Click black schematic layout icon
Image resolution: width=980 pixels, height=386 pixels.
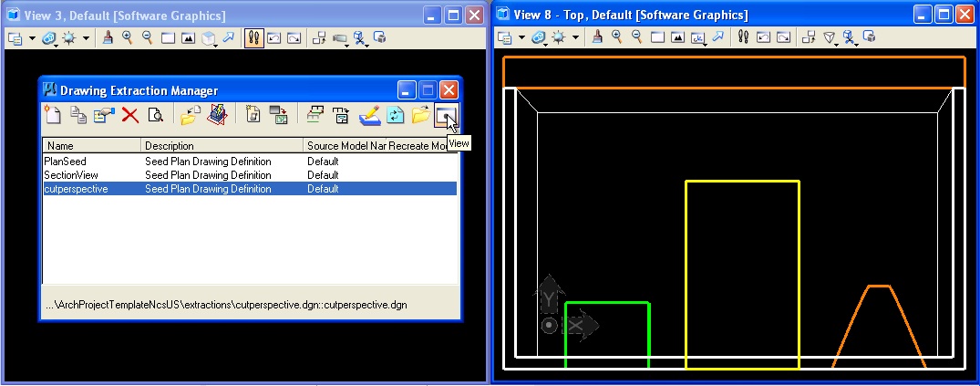point(341,114)
